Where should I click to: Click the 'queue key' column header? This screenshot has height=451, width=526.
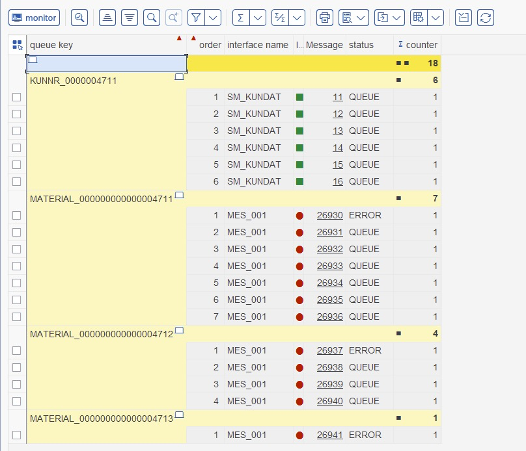51,45
